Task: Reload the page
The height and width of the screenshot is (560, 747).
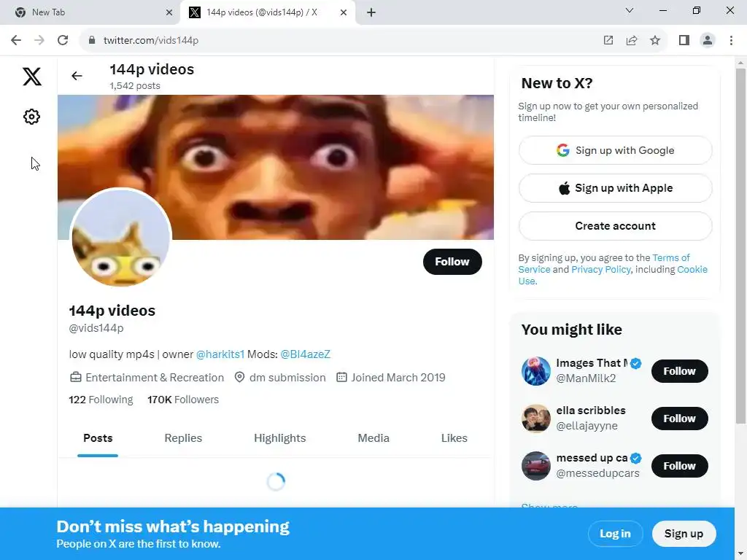Action: click(63, 41)
